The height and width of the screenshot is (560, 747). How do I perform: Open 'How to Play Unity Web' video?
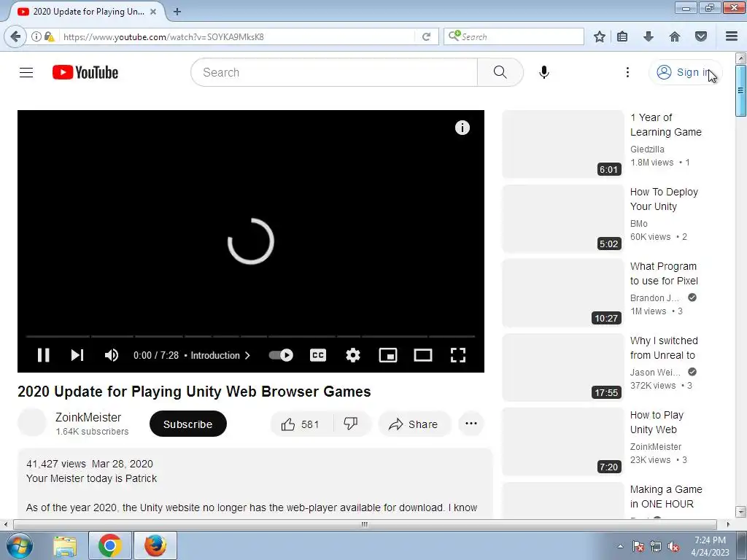tap(657, 422)
